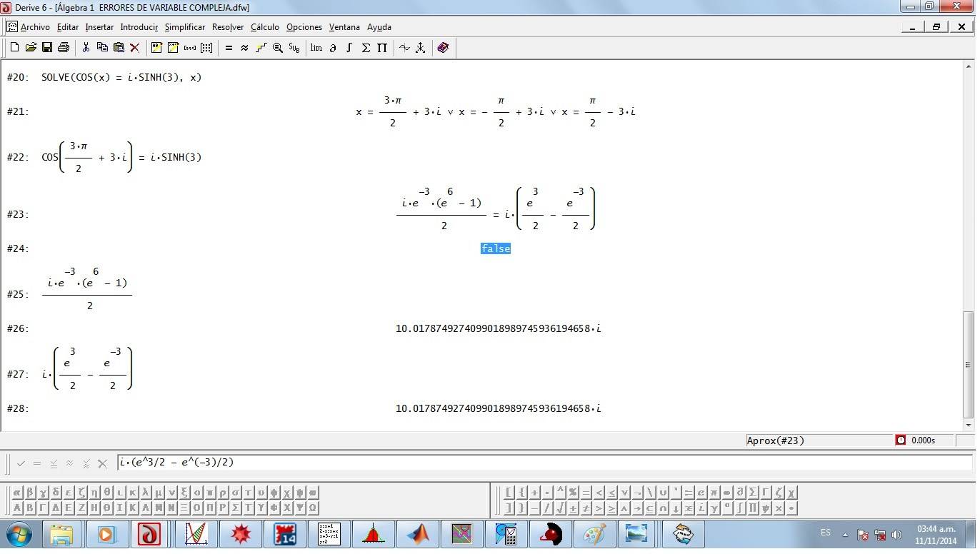Select the highlighted 'false' result expression
Screen dimensions: 980x554
click(x=495, y=248)
